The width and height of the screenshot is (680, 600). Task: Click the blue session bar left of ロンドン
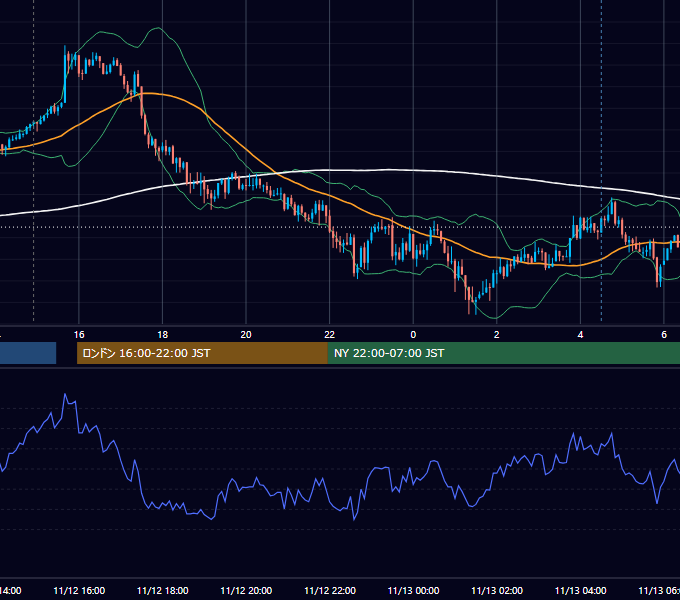point(28,353)
